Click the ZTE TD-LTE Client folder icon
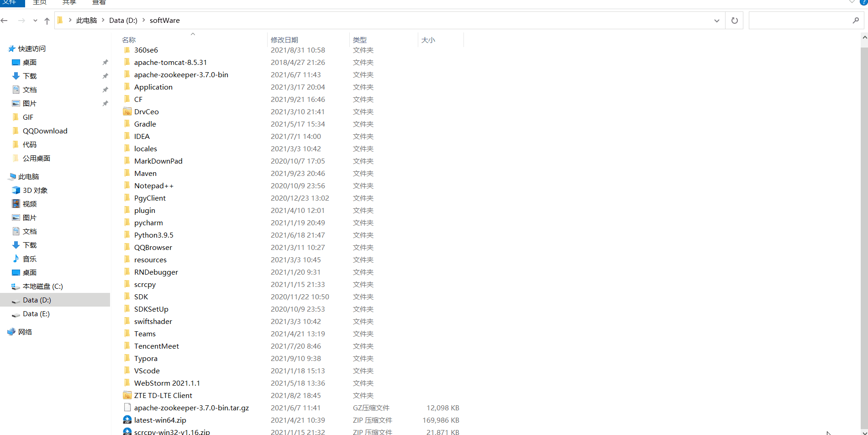This screenshot has height=435, width=868. [127, 395]
